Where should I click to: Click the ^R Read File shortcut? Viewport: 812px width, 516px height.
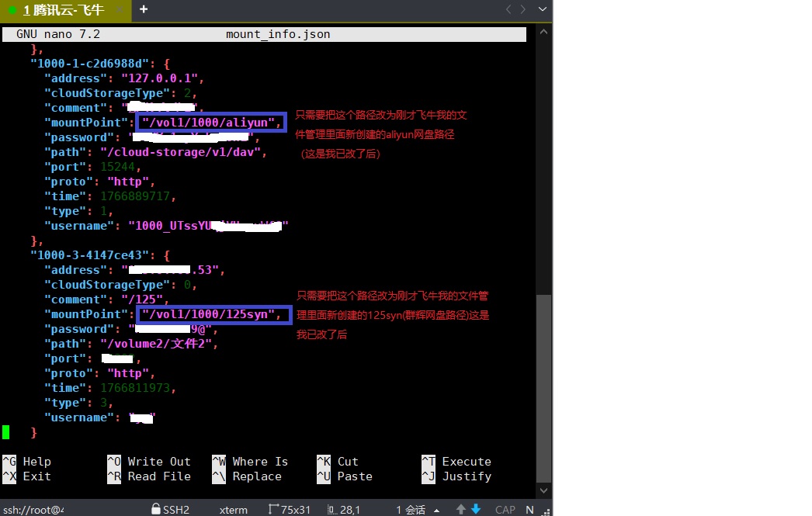[x=149, y=476]
